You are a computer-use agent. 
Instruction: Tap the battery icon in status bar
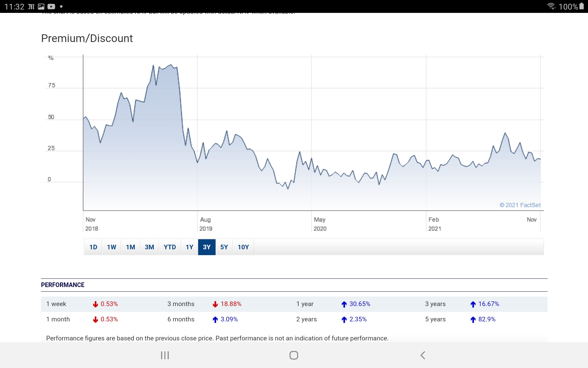[582, 6]
